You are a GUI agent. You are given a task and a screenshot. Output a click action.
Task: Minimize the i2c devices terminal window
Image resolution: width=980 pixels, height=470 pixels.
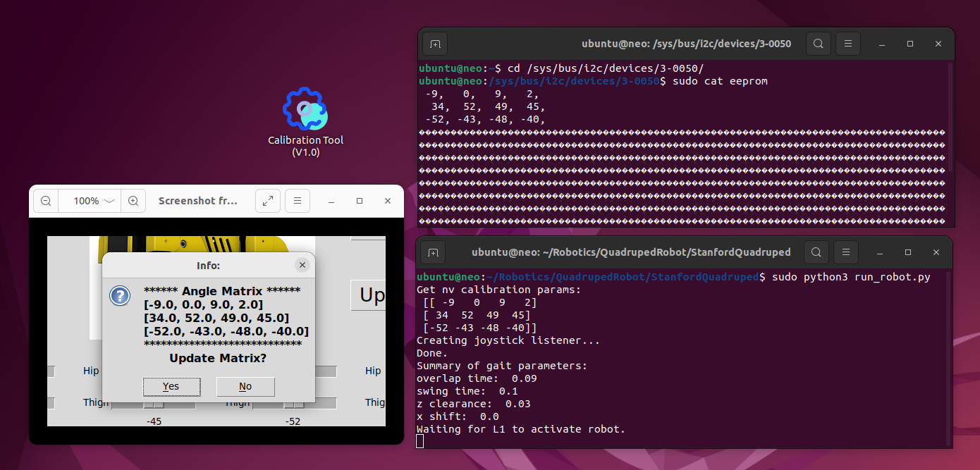click(882, 44)
